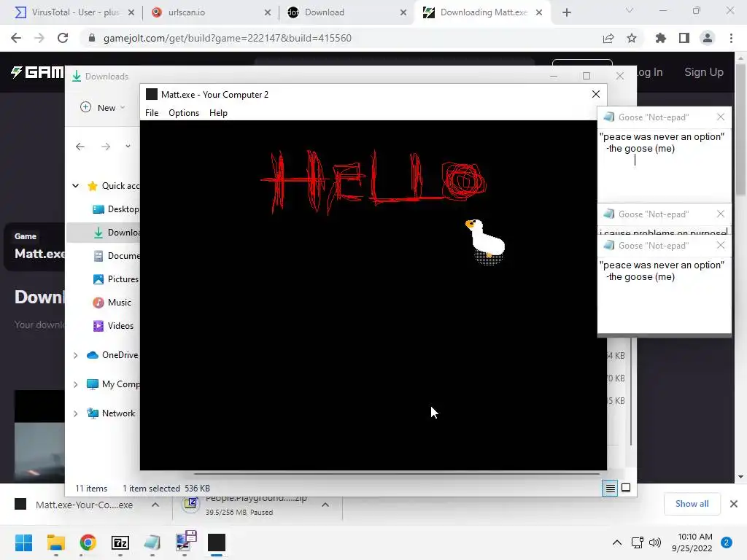Collapse Quick access tree node
747x560 pixels.
(76, 186)
